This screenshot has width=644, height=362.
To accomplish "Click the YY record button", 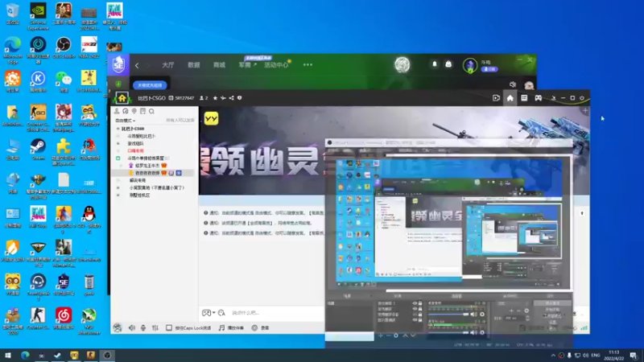I will click(x=260, y=327).
